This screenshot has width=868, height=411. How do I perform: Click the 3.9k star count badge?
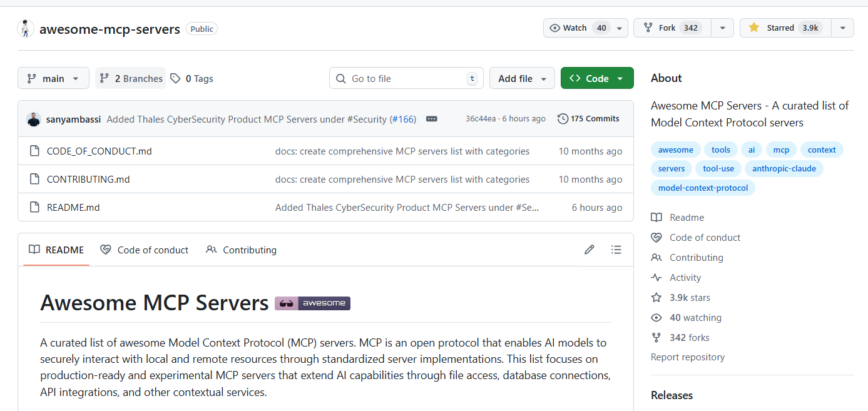tap(810, 28)
